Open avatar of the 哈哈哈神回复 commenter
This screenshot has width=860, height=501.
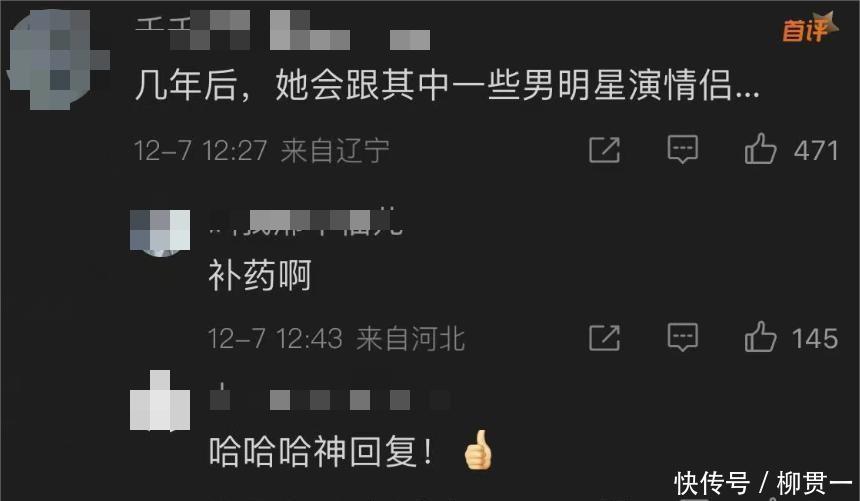[x=160, y=401]
